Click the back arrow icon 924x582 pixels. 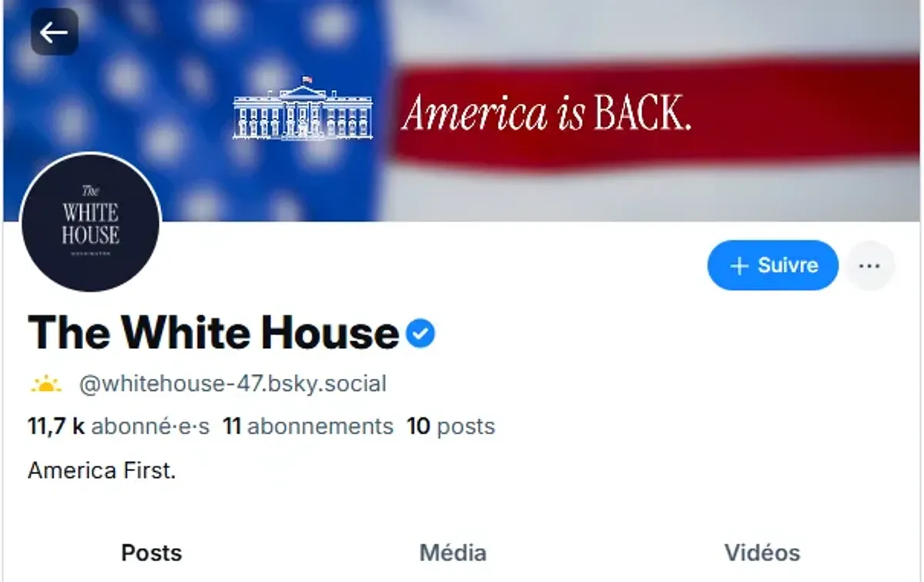click(x=54, y=32)
